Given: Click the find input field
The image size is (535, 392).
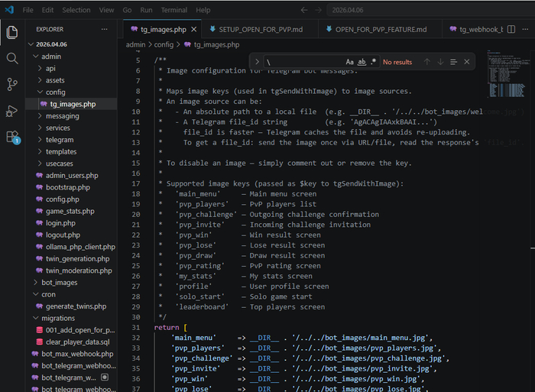Looking at the screenshot, I should 302,62.
